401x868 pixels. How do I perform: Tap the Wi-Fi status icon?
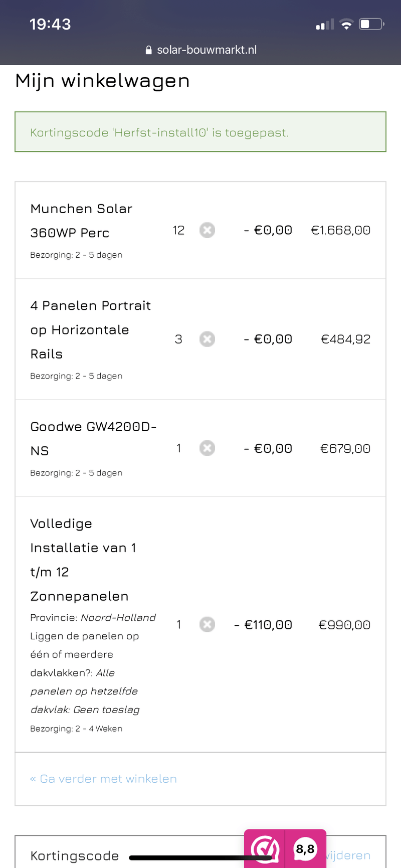pos(346,24)
